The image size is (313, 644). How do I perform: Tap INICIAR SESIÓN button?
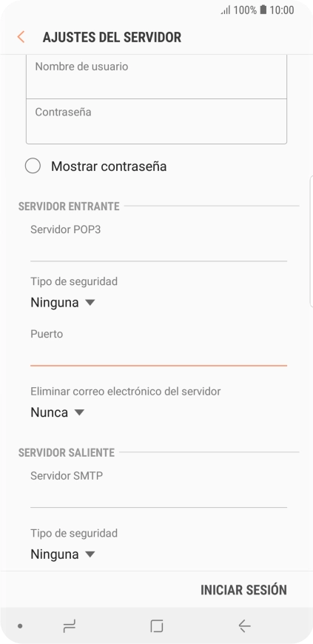[x=243, y=590]
